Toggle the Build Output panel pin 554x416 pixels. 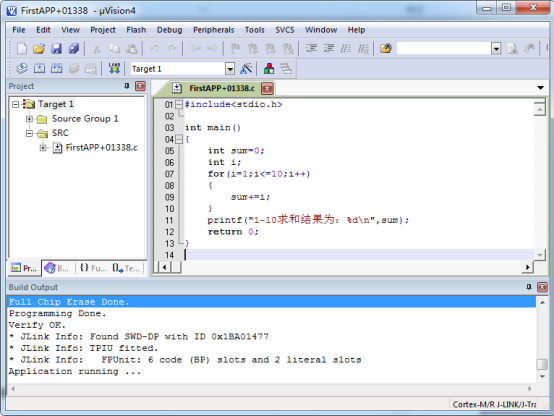coord(529,287)
